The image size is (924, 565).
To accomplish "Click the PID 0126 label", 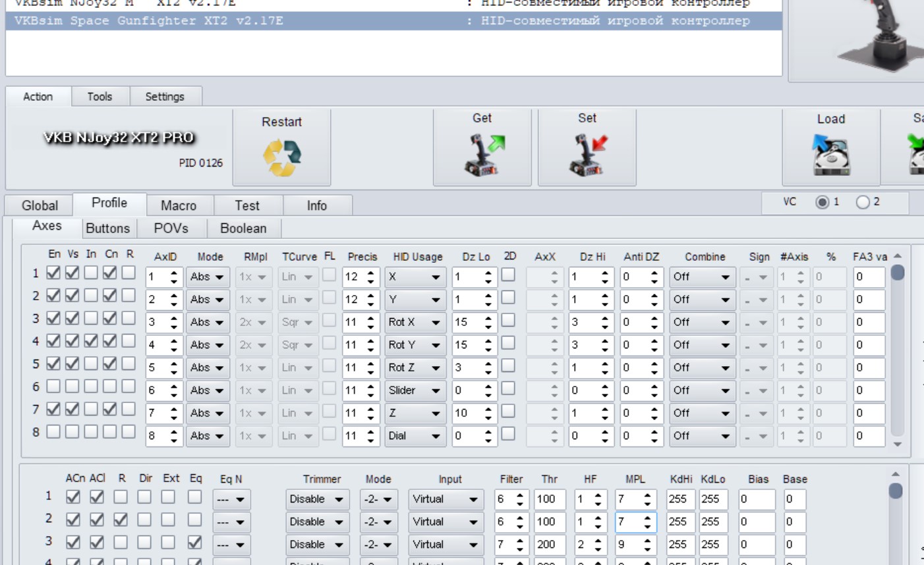I will coord(201,163).
